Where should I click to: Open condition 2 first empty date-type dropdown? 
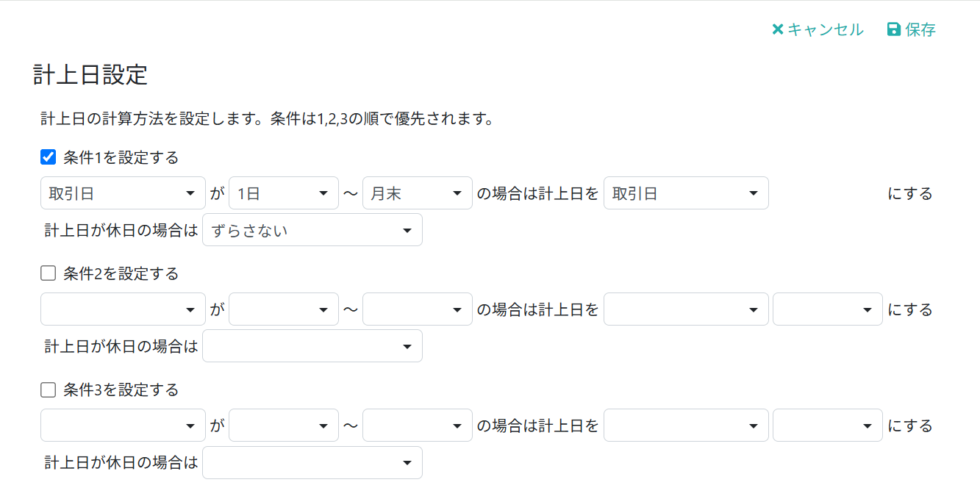(123, 309)
